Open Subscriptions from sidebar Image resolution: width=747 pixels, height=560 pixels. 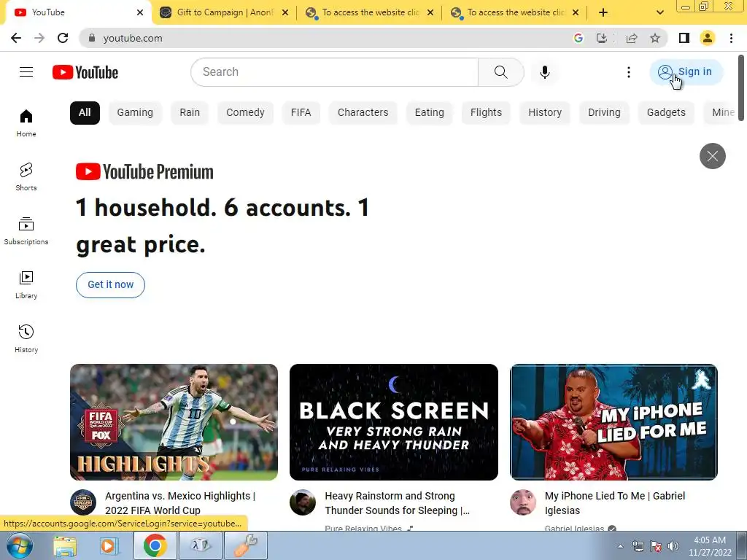pyautogui.click(x=26, y=231)
